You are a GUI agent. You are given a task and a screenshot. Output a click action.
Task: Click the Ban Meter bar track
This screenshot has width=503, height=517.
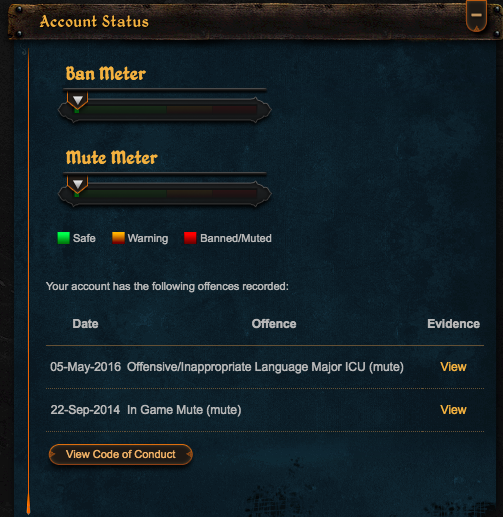point(165,110)
